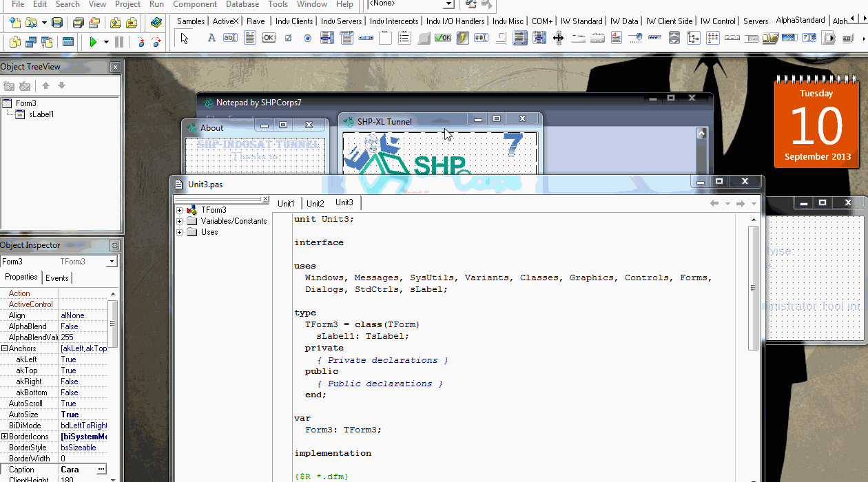Expand the TForm3 node in Code Explorer
The image size is (868, 482).
[x=180, y=210]
